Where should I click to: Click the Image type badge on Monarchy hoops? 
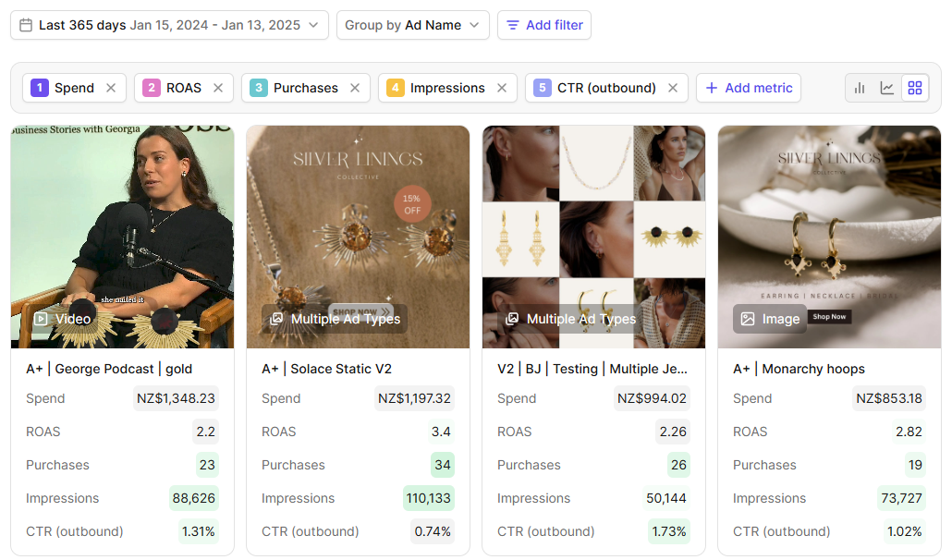coord(770,319)
